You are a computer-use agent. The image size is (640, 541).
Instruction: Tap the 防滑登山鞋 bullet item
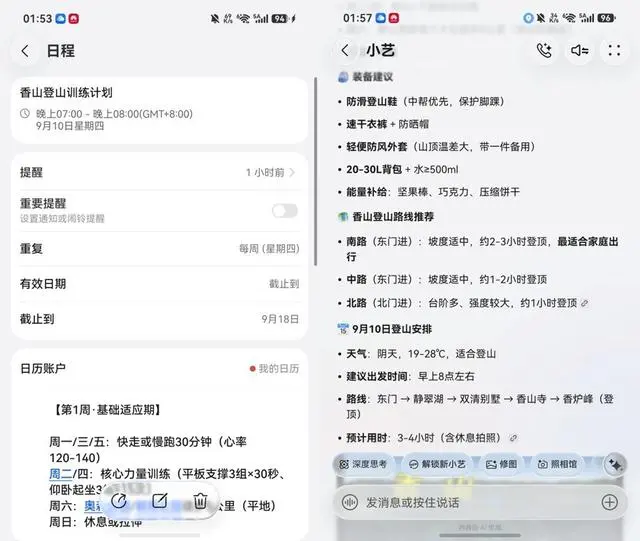coord(425,102)
